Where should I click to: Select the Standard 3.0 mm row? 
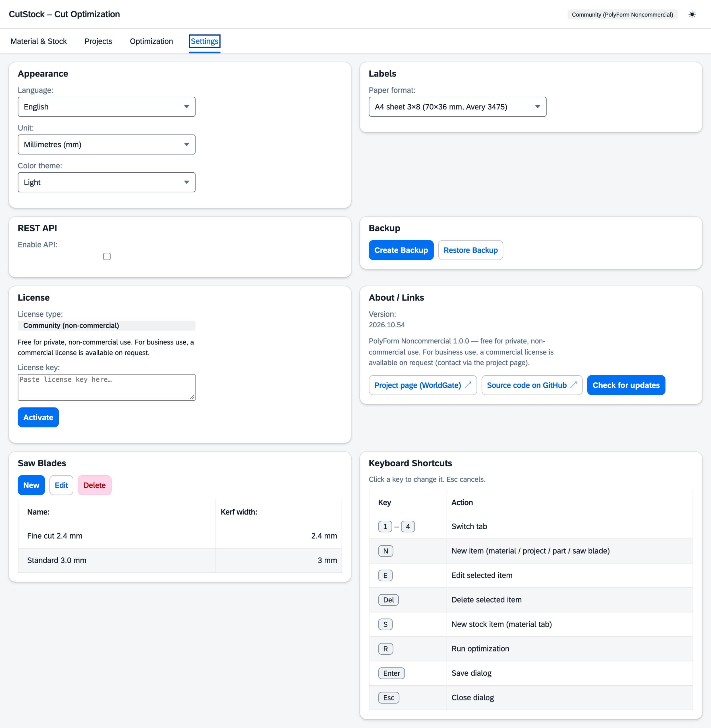[x=180, y=560]
